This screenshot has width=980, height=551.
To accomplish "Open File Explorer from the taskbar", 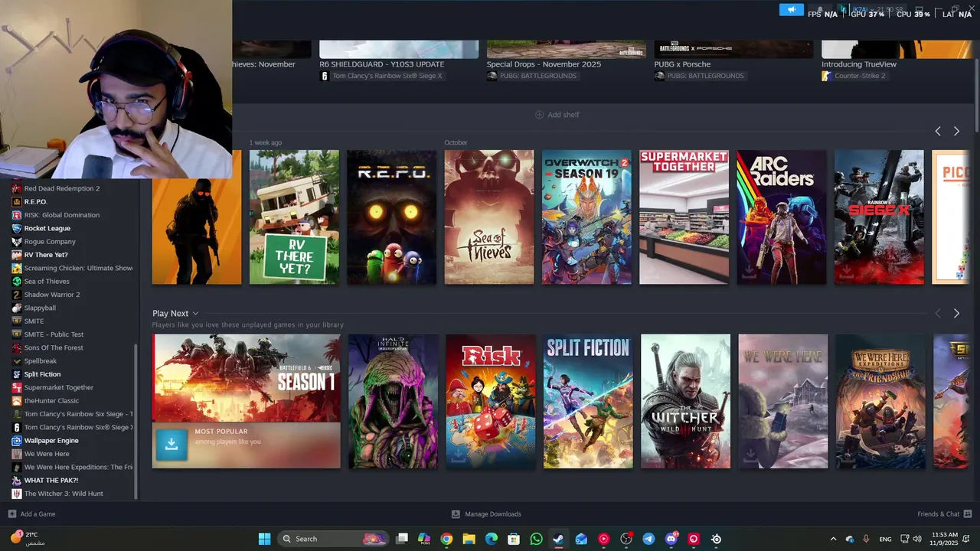I will 469,539.
